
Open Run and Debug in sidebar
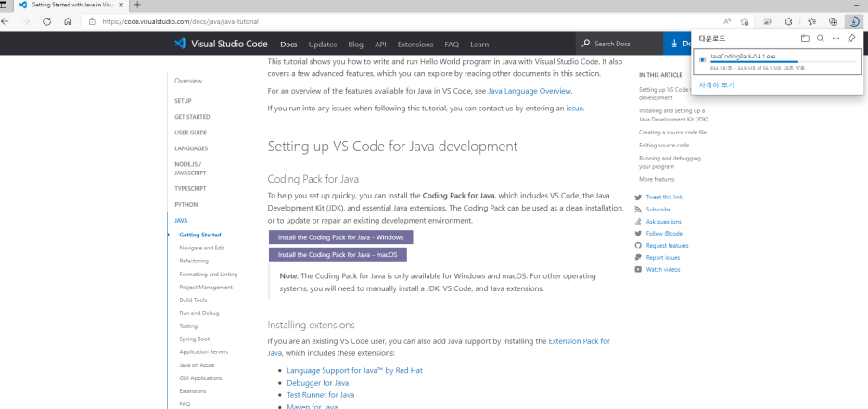pyautogui.click(x=199, y=313)
